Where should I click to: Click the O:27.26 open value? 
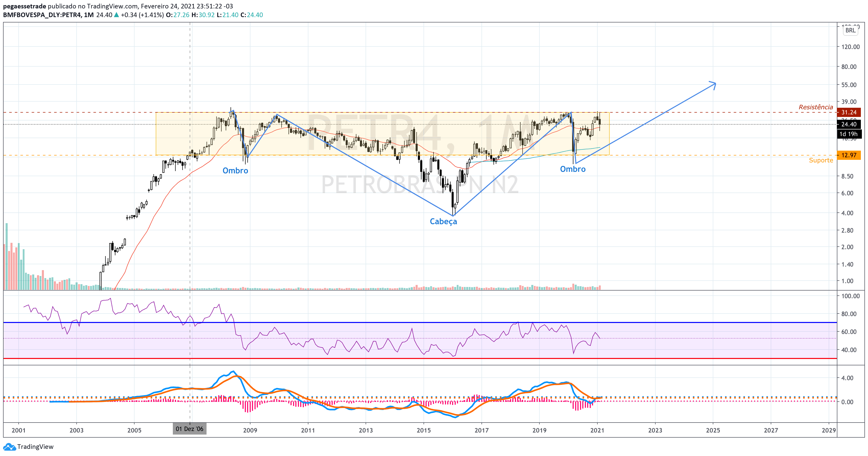pyautogui.click(x=178, y=15)
